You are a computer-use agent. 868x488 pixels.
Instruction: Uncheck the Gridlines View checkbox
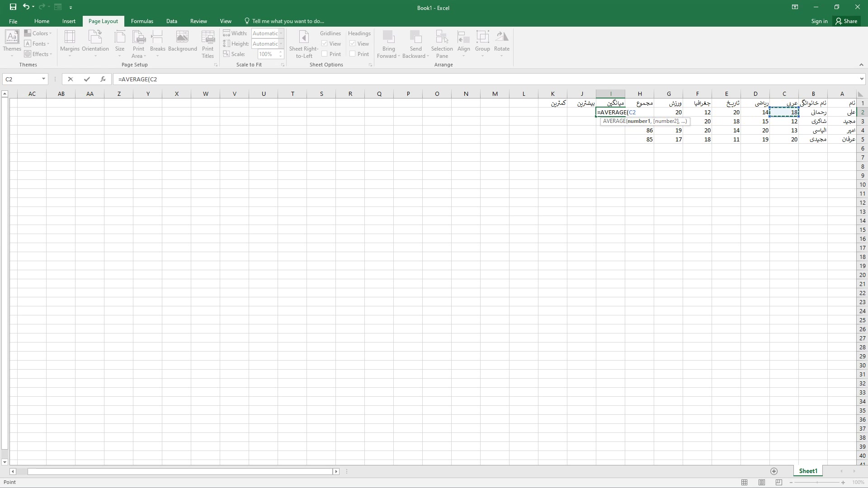coord(325,44)
